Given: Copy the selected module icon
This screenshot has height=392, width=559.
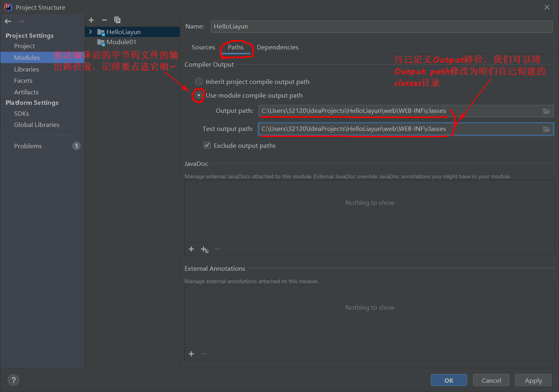Looking at the screenshot, I should 117,20.
